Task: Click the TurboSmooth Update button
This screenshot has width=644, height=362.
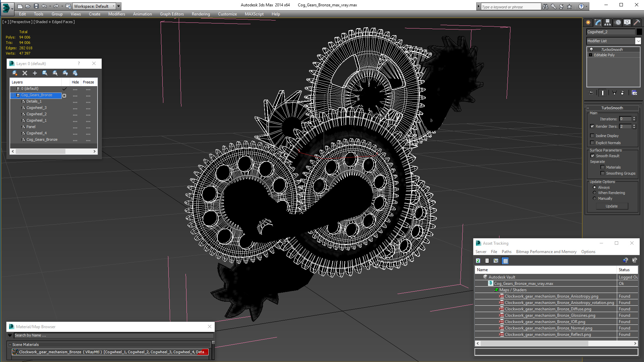Action: pos(611,206)
